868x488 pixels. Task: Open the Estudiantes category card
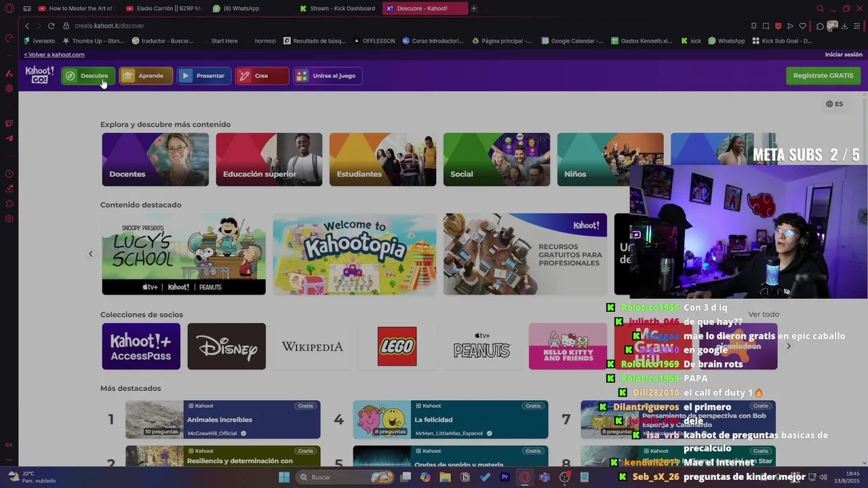pyautogui.click(x=383, y=159)
